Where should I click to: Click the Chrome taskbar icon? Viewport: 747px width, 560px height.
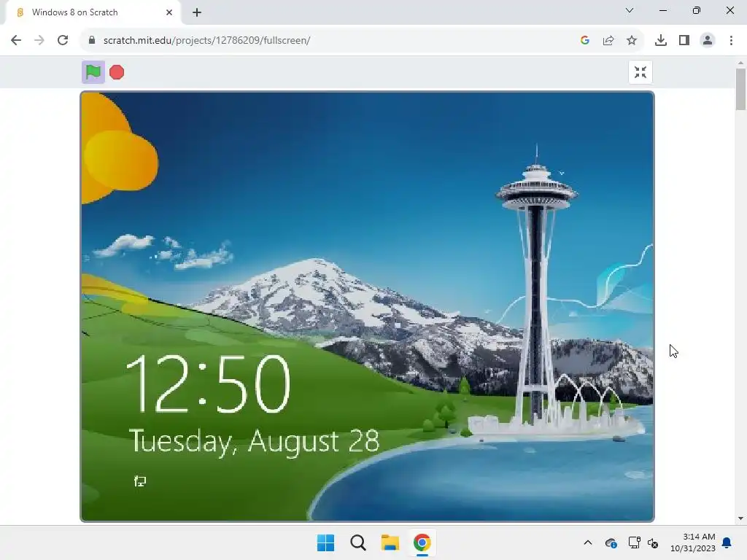pos(422,542)
